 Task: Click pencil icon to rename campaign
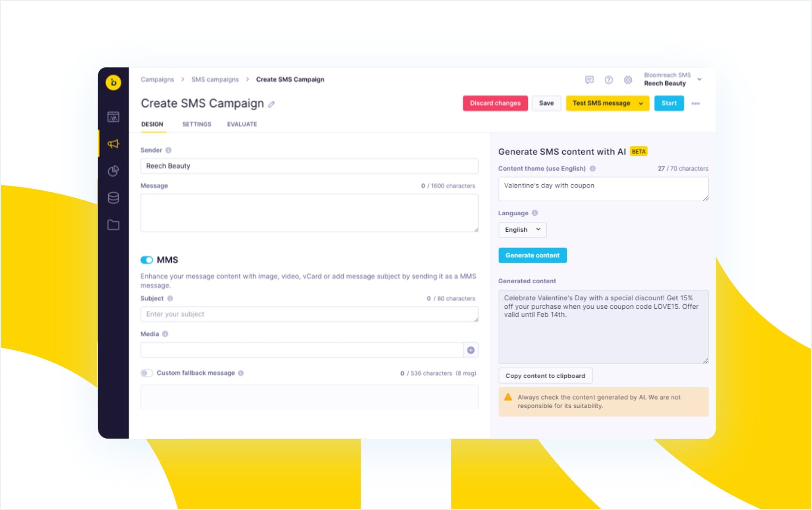click(271, 104)
